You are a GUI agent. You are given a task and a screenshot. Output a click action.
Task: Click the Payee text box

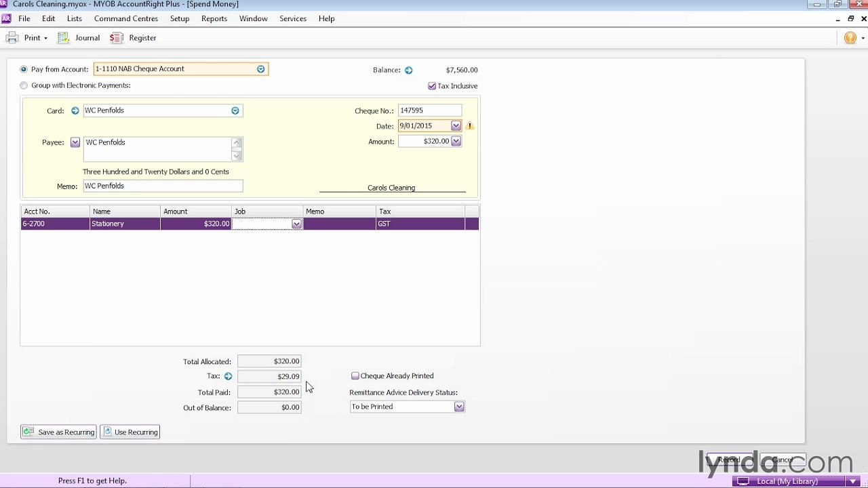pos(157,149)
